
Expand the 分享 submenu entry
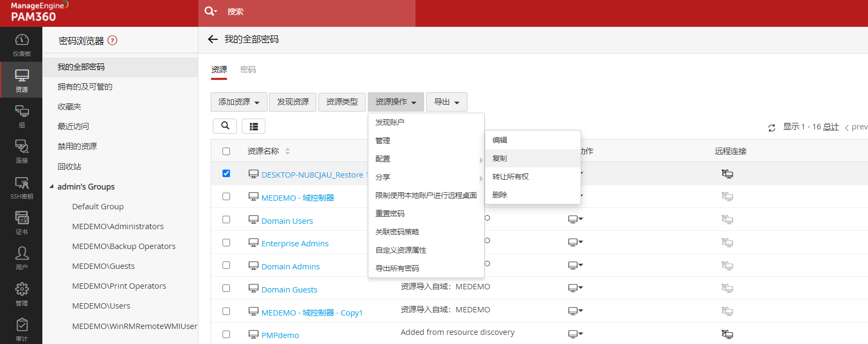coord(426,177)
